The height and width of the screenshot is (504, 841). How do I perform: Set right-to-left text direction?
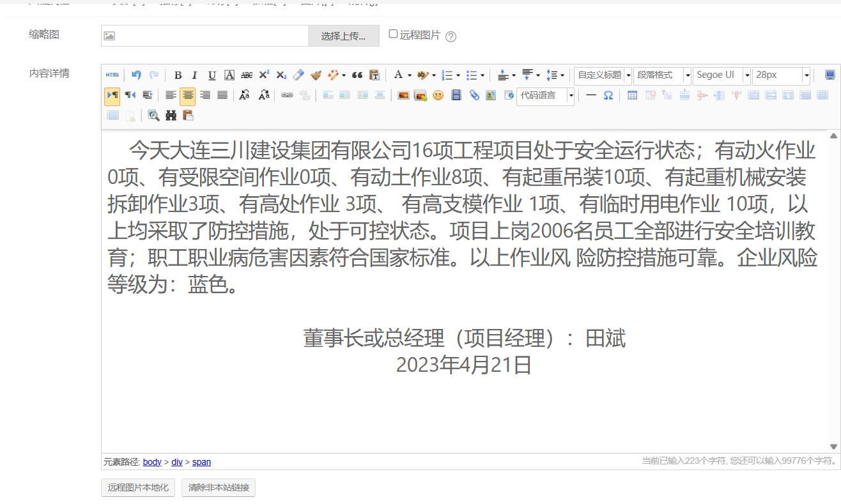[x=130, y=96]
